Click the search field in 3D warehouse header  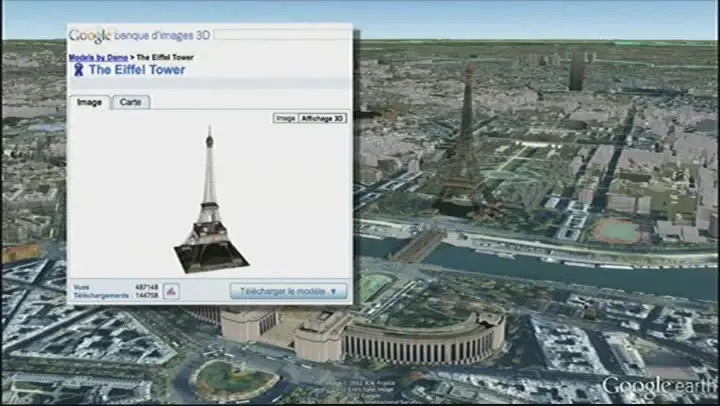[282, 35]
